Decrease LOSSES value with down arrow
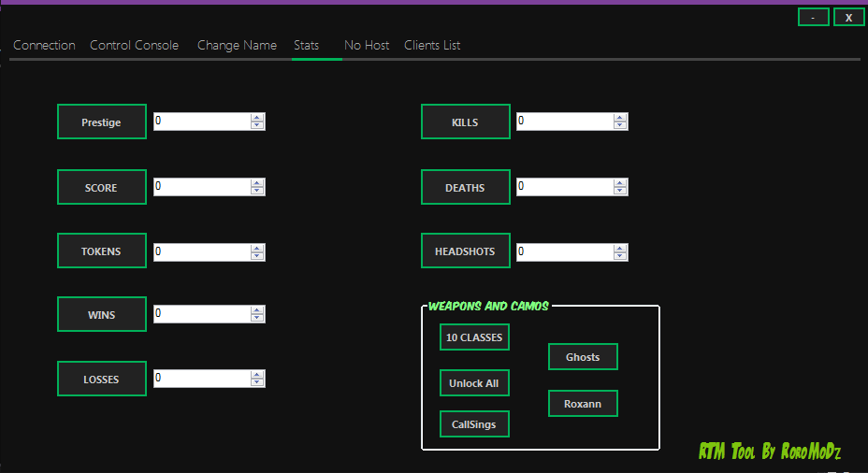Screen dimensions: 868x473 click(257, 382)
